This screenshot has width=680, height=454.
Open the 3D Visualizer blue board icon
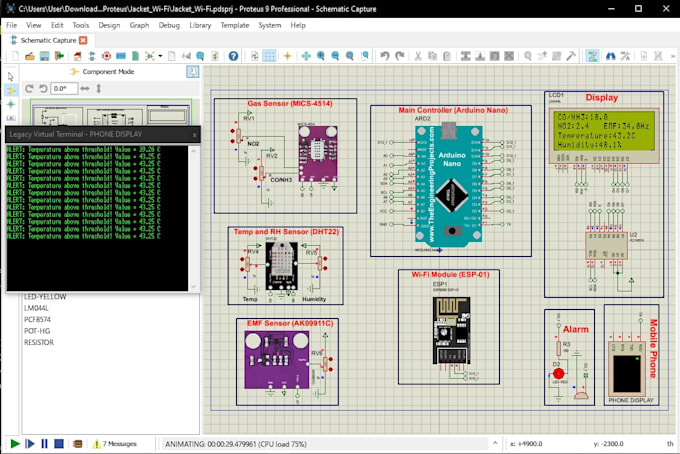pos(121,56)
